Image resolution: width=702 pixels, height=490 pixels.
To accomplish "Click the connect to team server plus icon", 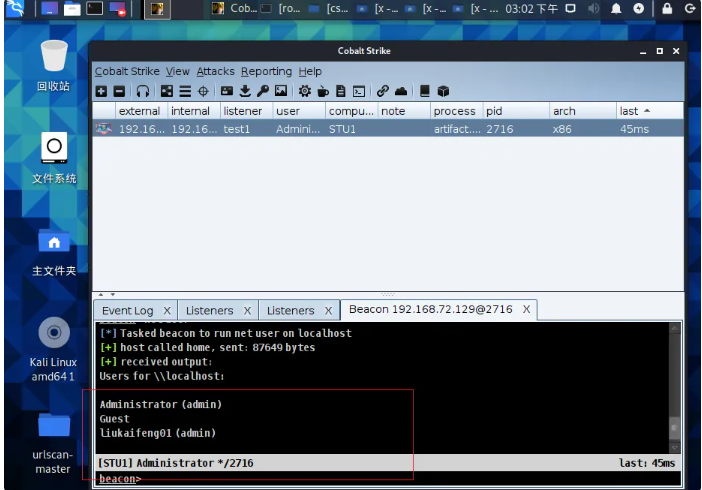I will (101, 91).
